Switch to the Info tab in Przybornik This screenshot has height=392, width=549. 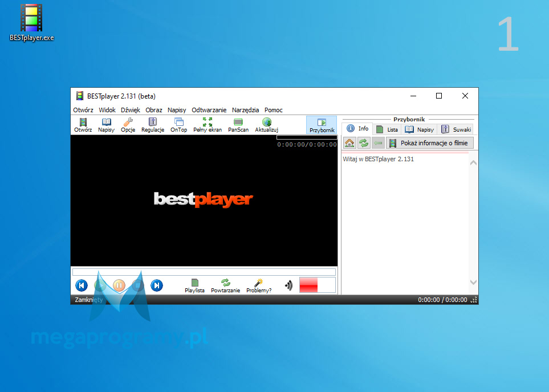click(357, 129)
